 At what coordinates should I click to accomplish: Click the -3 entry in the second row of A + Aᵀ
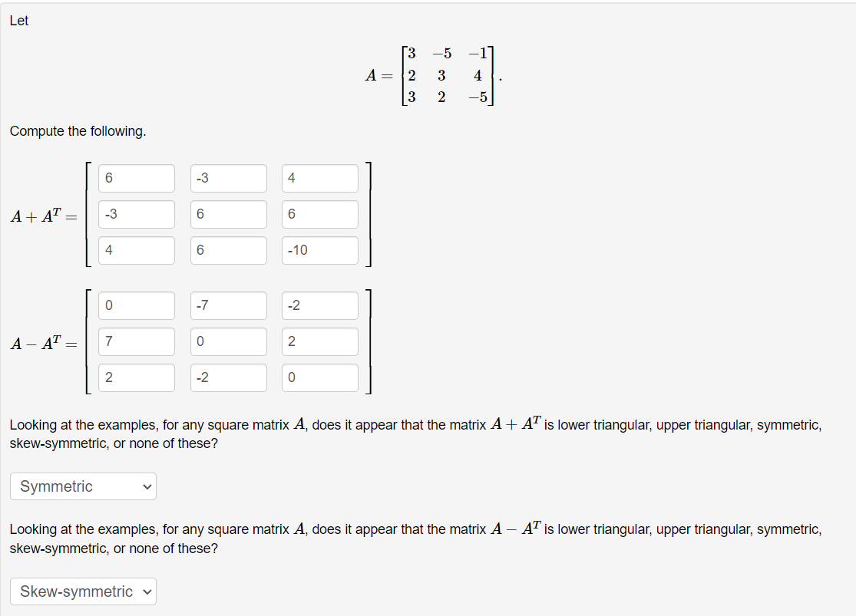(x=136, y=214)
